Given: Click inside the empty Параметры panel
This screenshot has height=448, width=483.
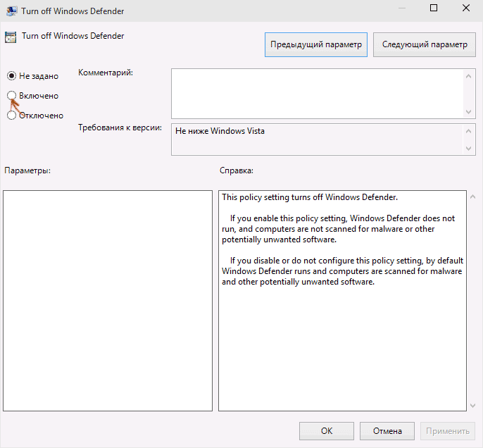Looking at the screenshot, I should [108, 300].
